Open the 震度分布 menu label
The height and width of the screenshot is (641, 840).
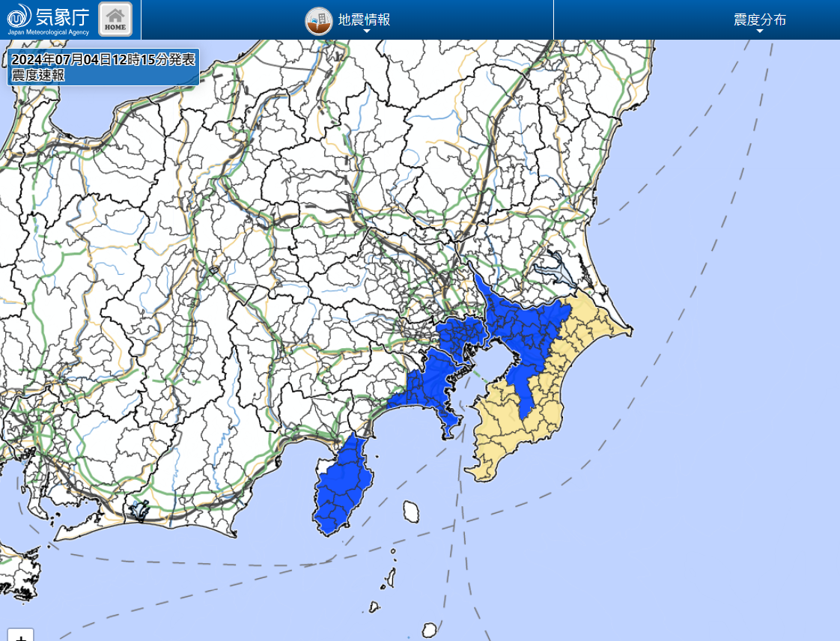point(760,19)
